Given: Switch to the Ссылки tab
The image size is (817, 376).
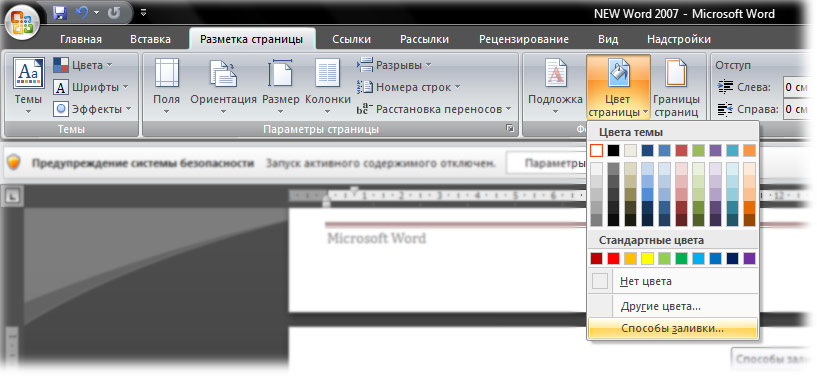Looking at the screenshot, I should pyautogui.click(x=352, y=40).
